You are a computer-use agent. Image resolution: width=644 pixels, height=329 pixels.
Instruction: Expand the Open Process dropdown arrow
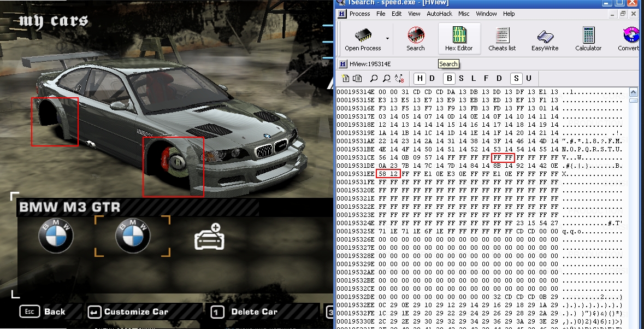coord(387,39)
